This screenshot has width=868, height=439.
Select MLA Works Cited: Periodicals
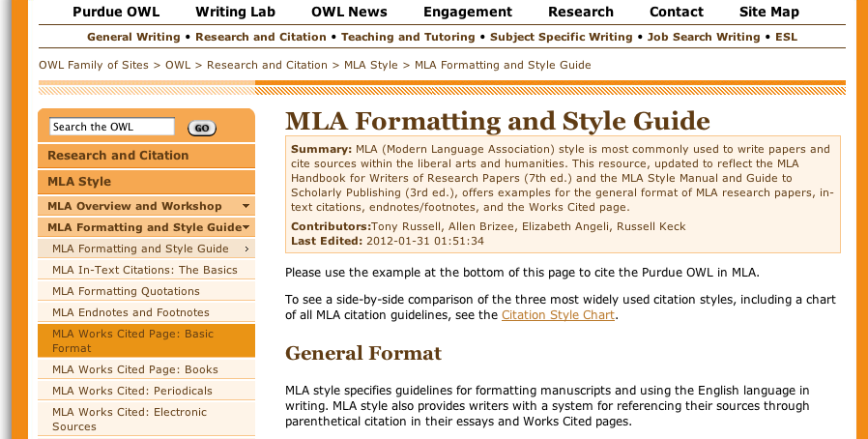click(x=146, y=391)
